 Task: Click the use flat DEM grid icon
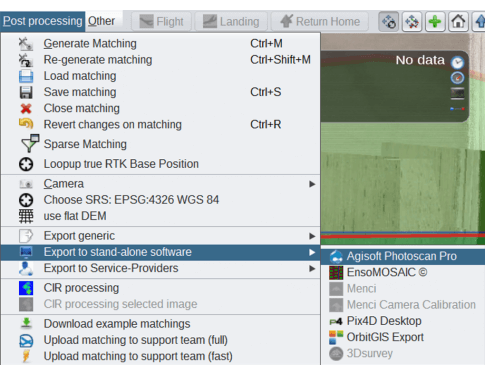pyautogui.click(x=26, y=216)
